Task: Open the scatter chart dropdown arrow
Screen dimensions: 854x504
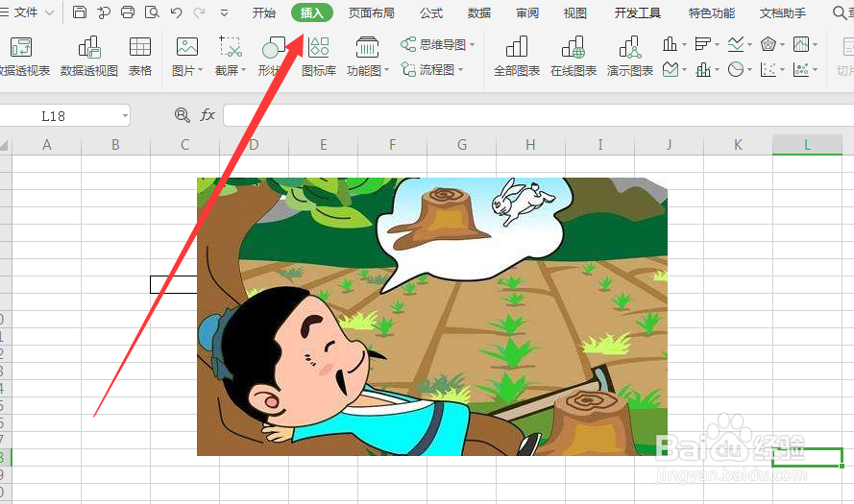Action: coord(783,70)
